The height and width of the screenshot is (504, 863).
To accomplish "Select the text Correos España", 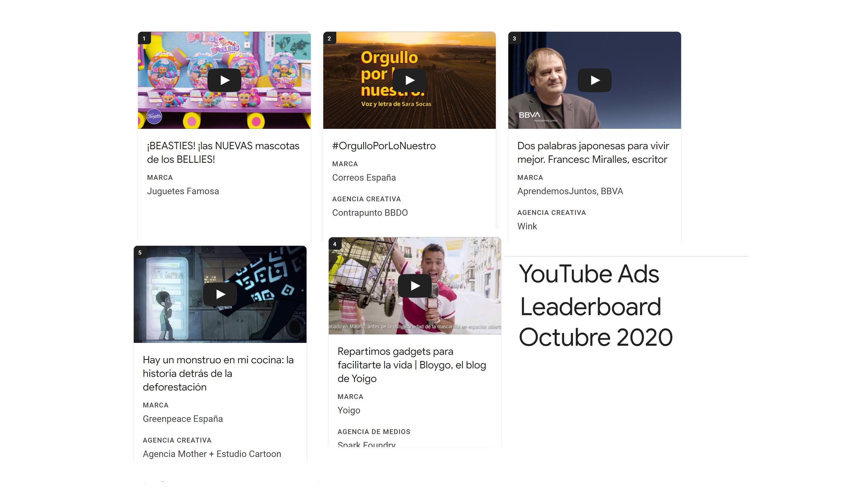I will coord(364,178).
